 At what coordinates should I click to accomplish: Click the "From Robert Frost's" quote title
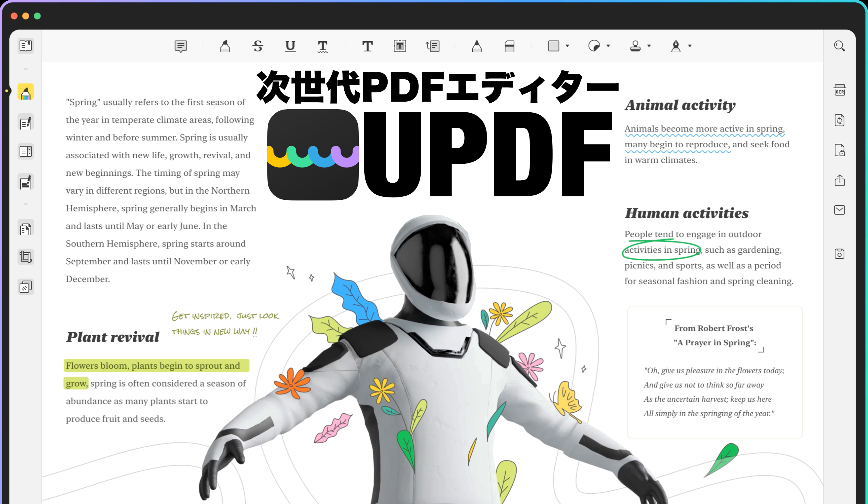click(x=714, y=328)
